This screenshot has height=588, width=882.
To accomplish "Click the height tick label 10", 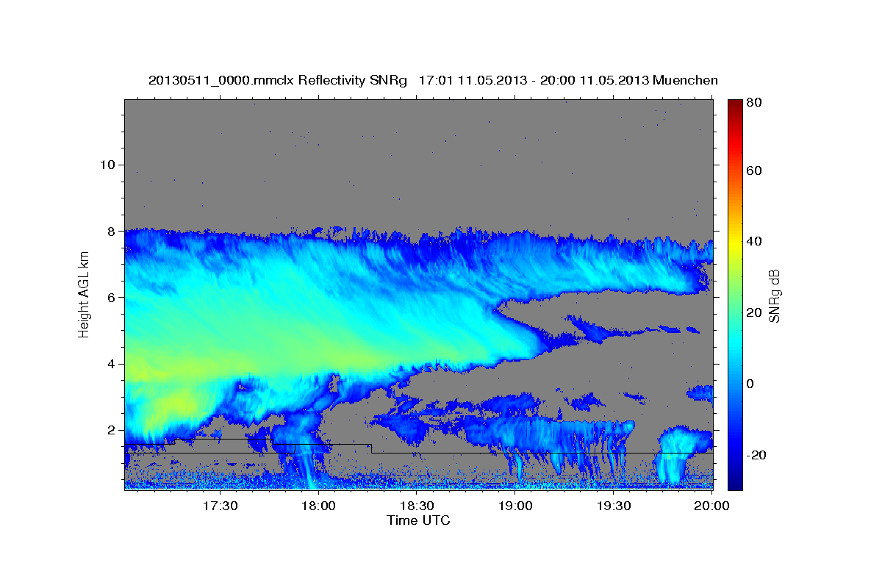I will [x=107, y=165].
